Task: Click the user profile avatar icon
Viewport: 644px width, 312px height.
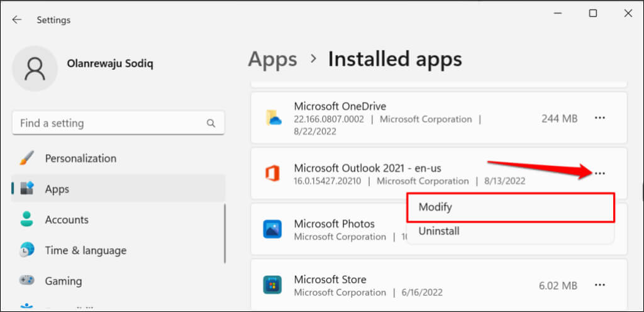Action: (x=35, y=69)
